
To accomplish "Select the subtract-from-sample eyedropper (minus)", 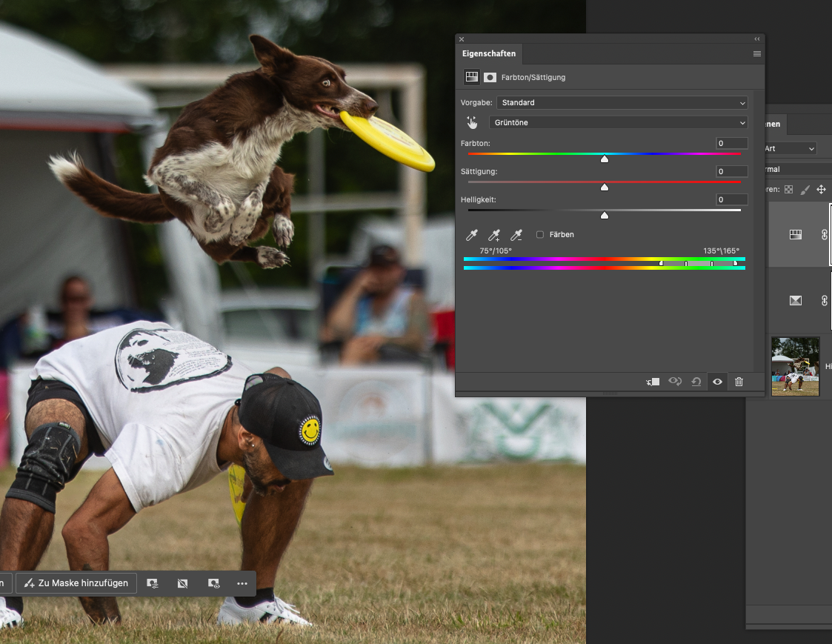I will click(x=517, y=235).
